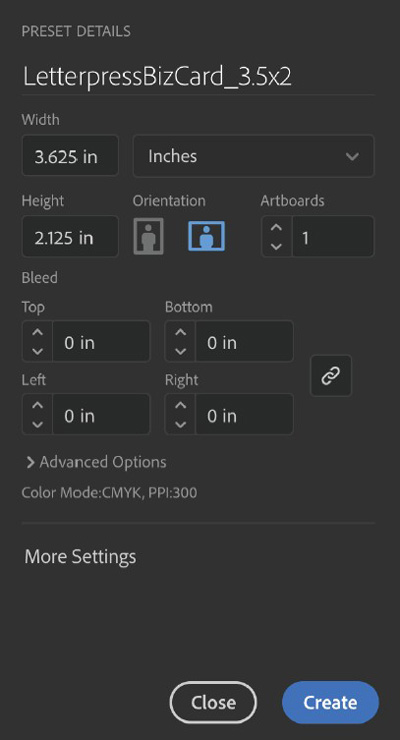Screen dimensions: 400x740
Task: Click the Right bleed value field
Action: coord(244,414)
